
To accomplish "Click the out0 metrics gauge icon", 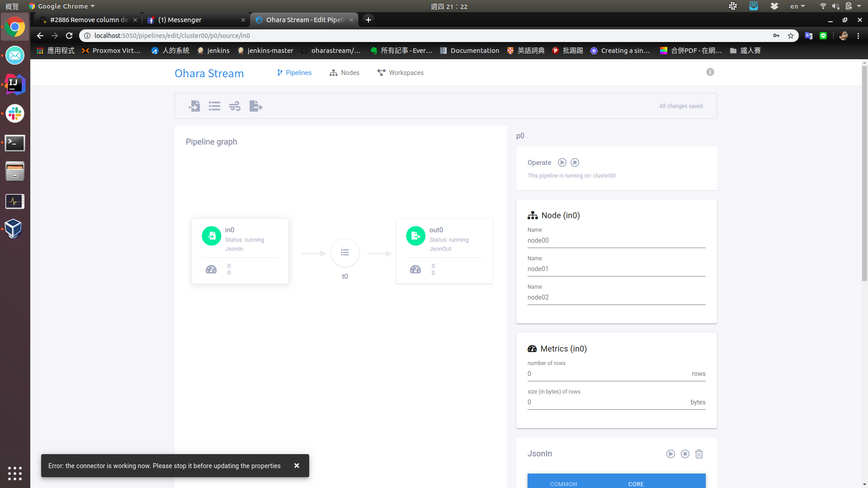I will tap(415, 269).
